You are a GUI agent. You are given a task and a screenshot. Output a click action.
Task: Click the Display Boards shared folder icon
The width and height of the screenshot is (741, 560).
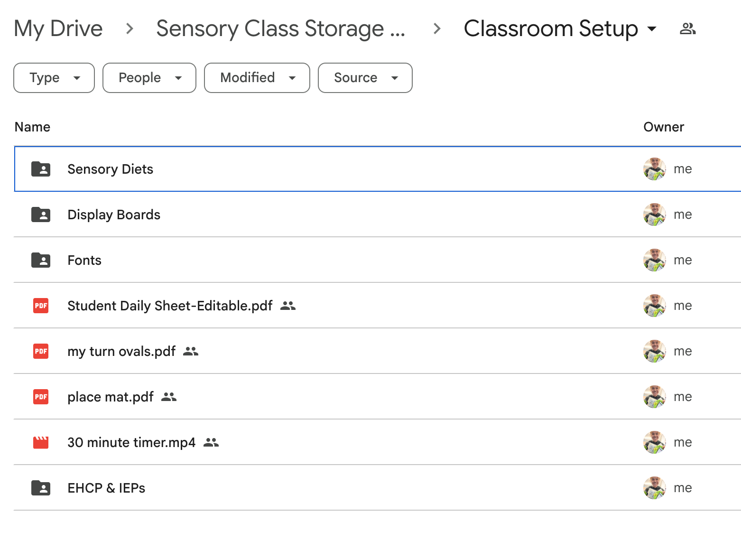[41, 215]
